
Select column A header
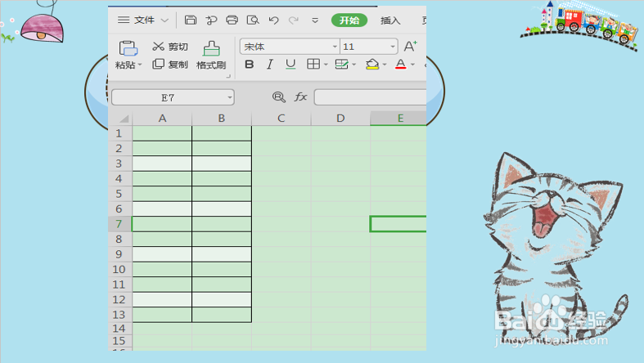point(162,118)
